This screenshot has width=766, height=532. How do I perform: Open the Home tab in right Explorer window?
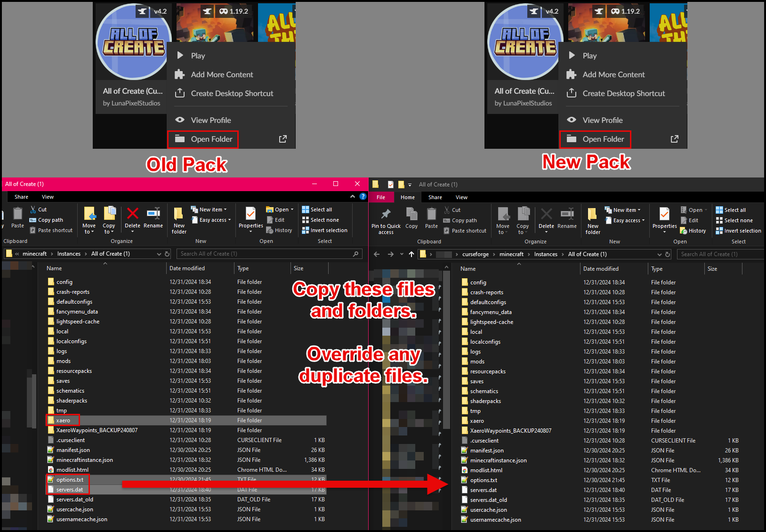[x=407, y=197]
